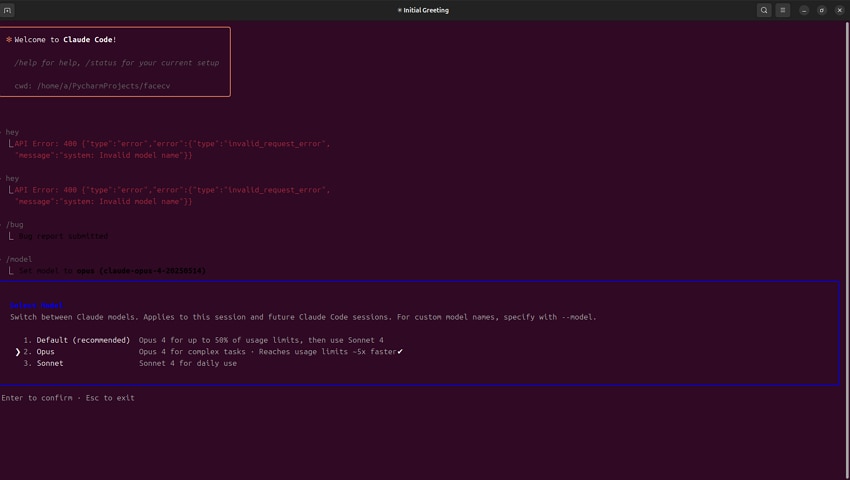Open the new tab icon in title bar
Viewport: 850px width, 480px height.
[7, 10]
